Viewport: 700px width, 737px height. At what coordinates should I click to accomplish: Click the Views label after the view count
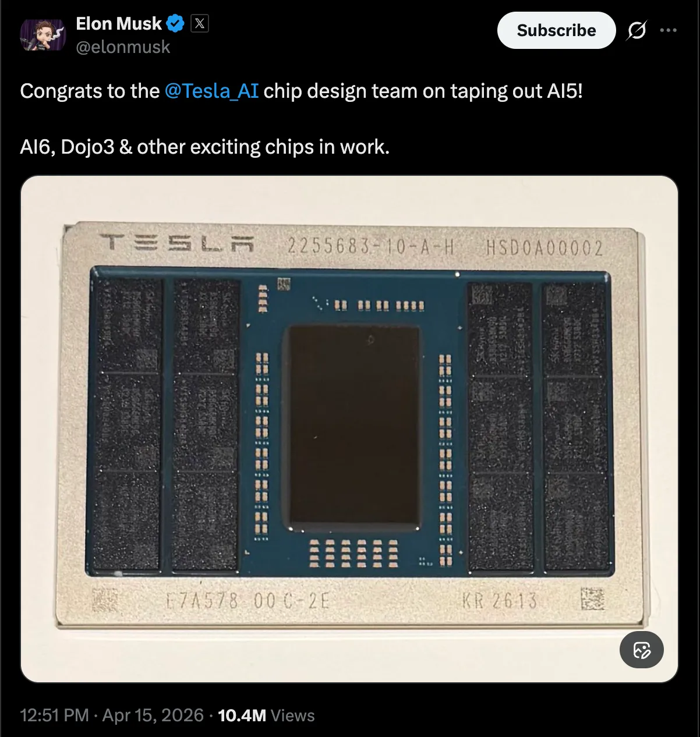[293, 715]
